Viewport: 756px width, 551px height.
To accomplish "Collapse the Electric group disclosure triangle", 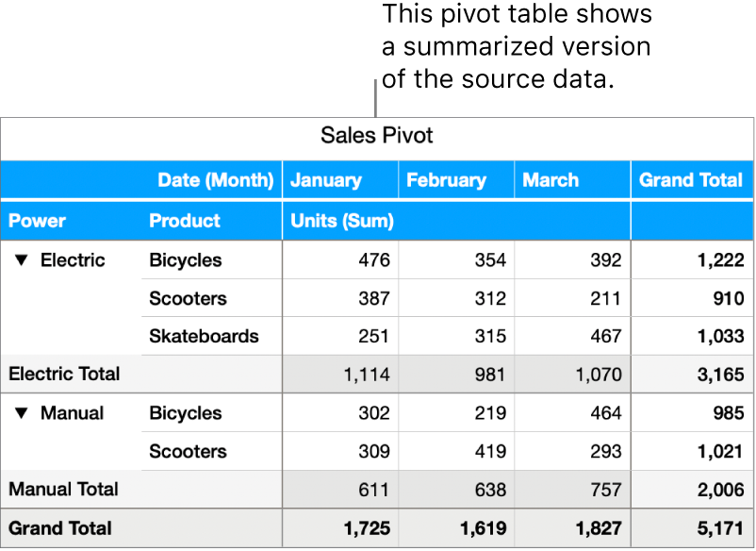I will click(22, 260).
